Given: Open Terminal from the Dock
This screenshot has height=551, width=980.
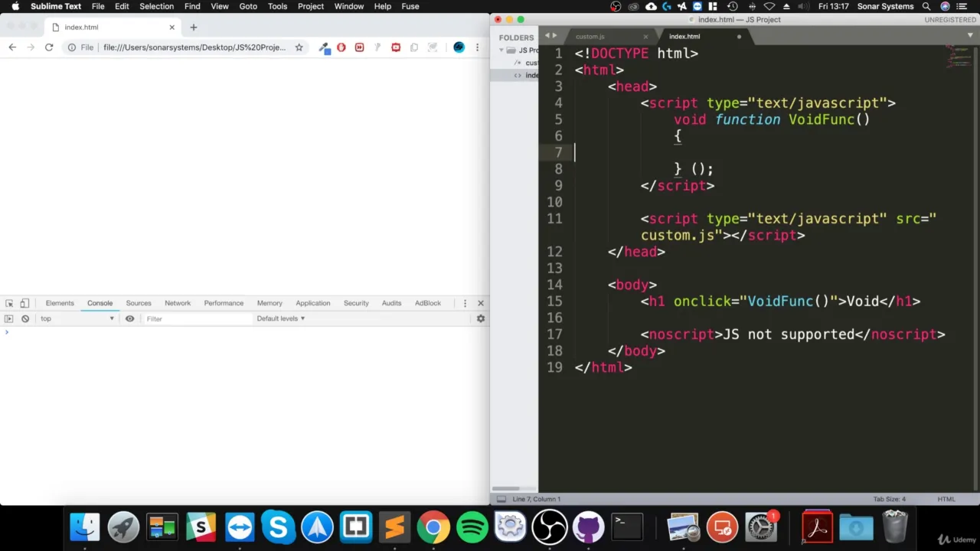Looking at the screenshot, I should [627, 527].
